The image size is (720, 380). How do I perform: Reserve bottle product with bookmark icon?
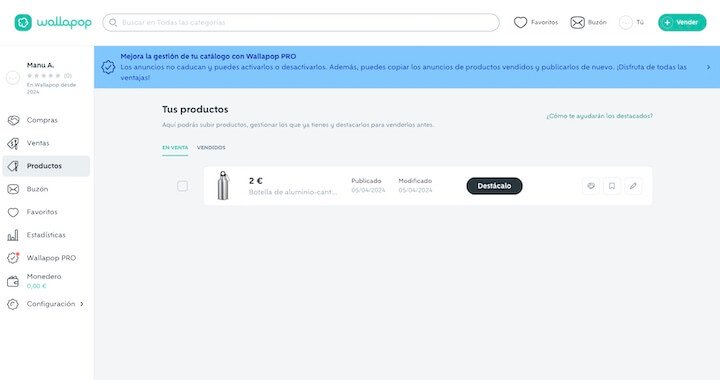click(x=612, y=186)
